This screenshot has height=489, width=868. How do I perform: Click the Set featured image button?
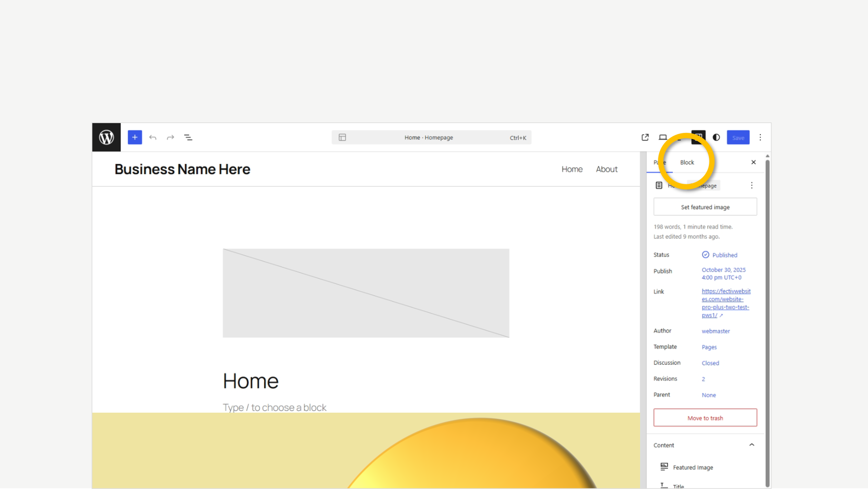tap(705, 207)
